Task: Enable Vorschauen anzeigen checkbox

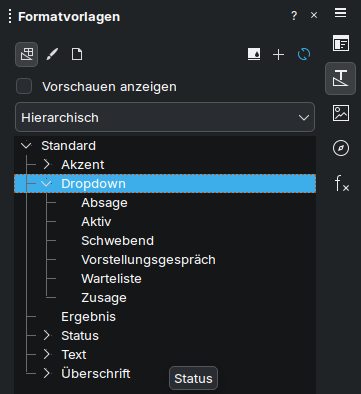Action: coord(24,87)
